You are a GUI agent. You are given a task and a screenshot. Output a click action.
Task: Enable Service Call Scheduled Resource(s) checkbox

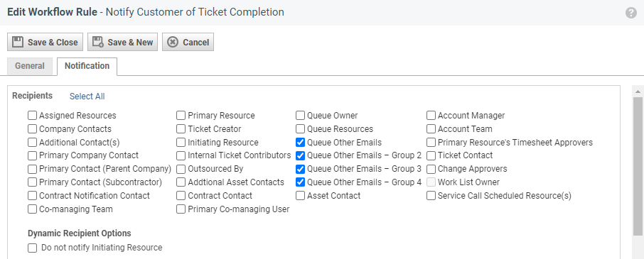pos(431,196)
